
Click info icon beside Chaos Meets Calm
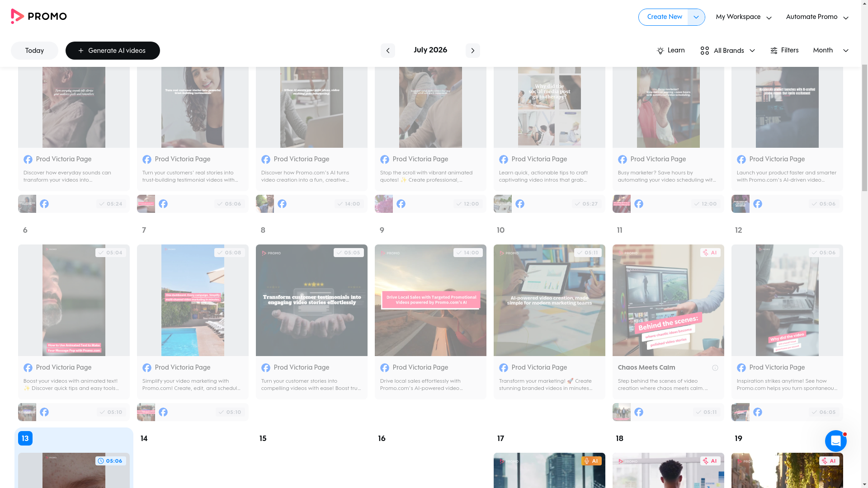click(715, 368)
